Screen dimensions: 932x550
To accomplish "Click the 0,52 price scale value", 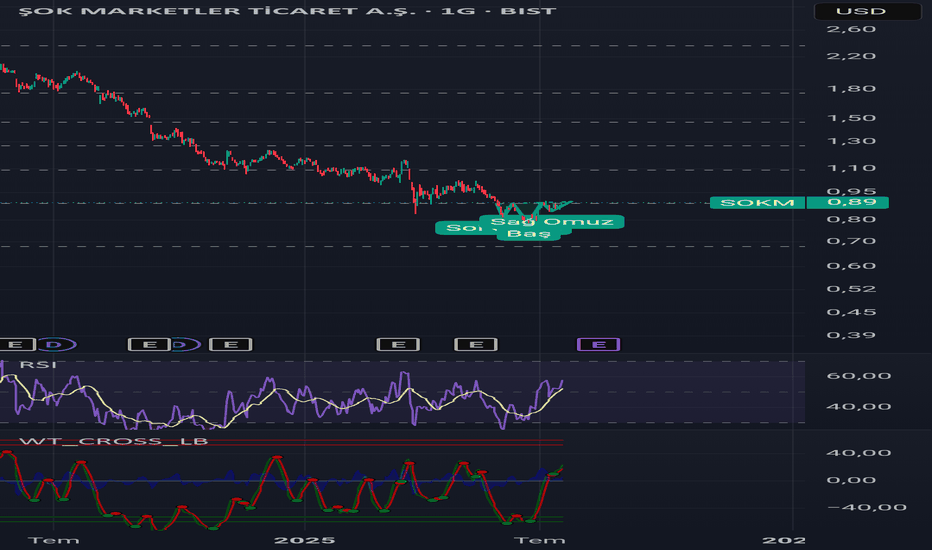I will (851, 289).
